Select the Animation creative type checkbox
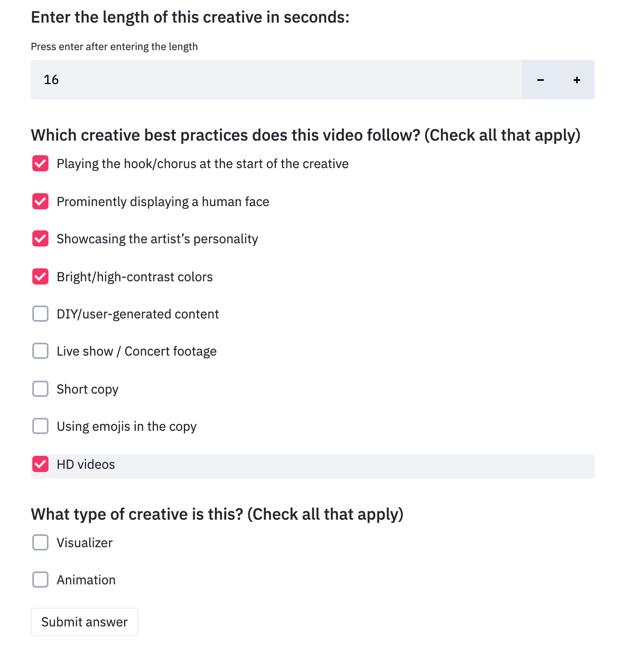This screenshot has width=644, height=645. (x=40, y=580)
